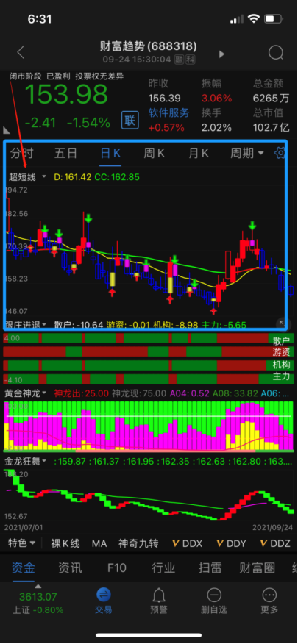
Task: Set a 预警 bell alert
Action: (159, 601)
